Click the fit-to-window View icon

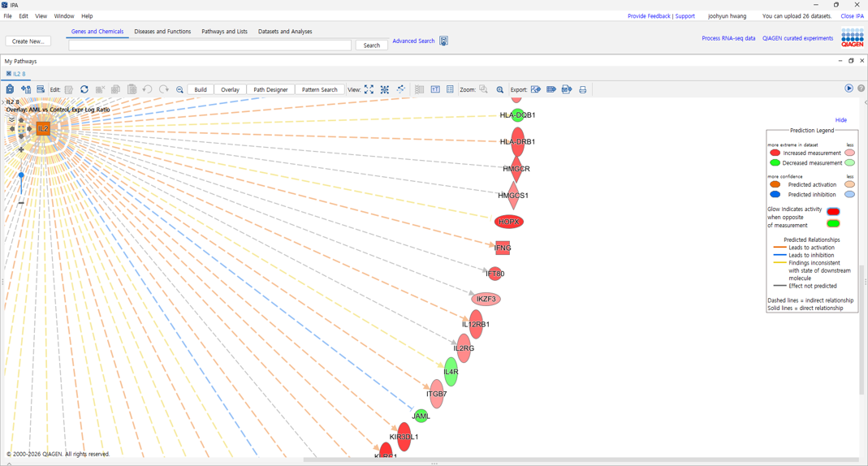coord(369,89)
